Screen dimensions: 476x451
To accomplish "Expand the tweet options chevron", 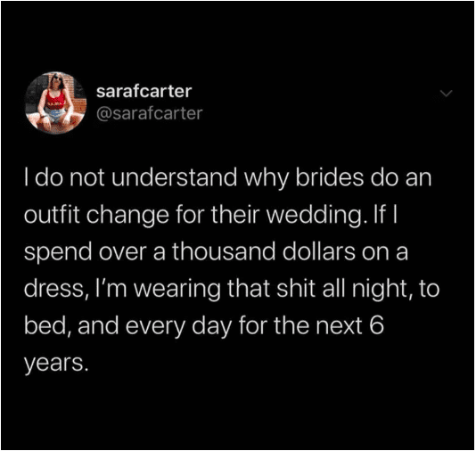I will click(446, 94).
